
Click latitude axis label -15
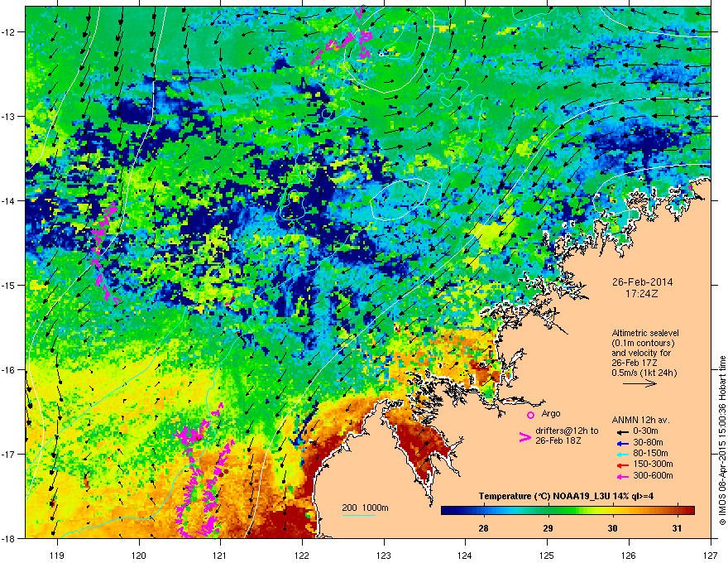coord(9,285)
